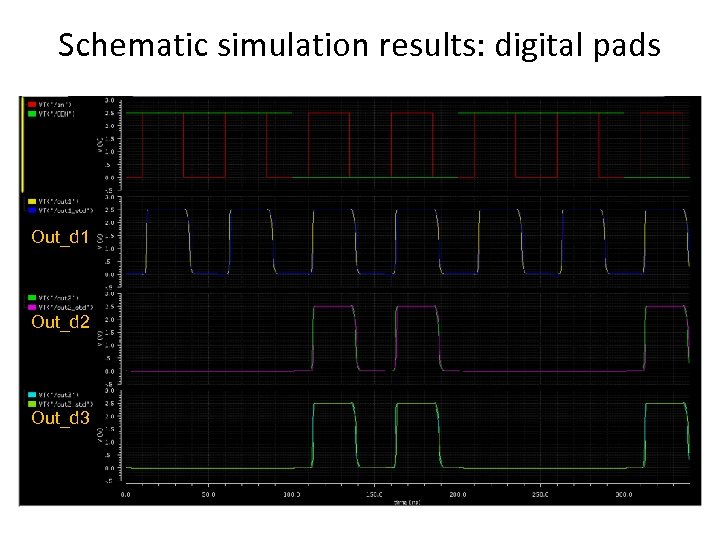Click the 0.0 origin tick on time axis
The image size is (720, 540).
[x=125, y=495]
